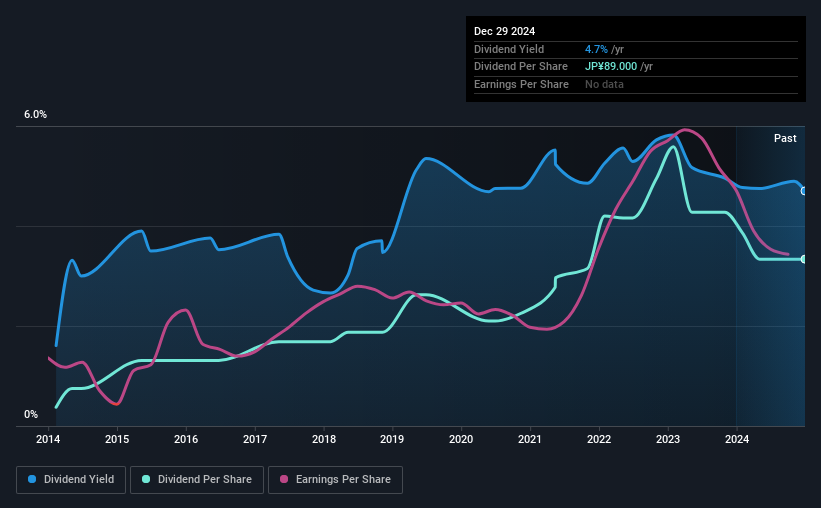The image size is (821, 508).
Task: Click the tooltip Dividend Yield row label
Action: click(x=509, y=49)
